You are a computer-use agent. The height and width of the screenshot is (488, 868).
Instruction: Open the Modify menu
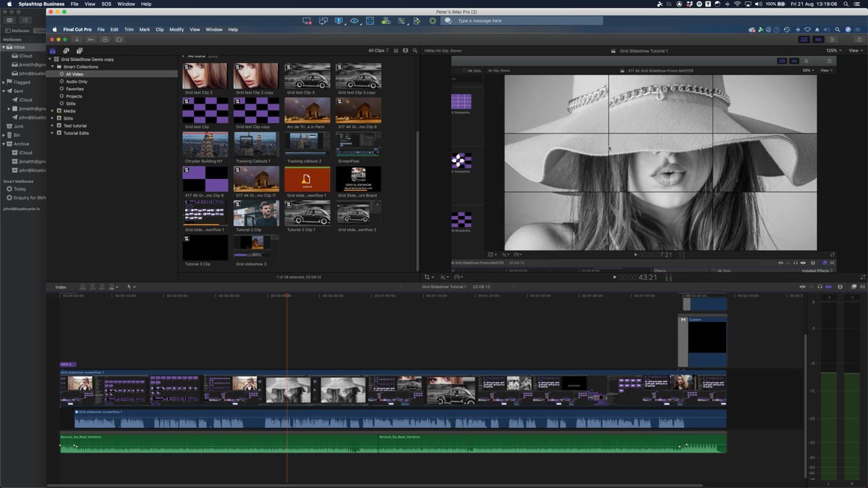point(177,30)
